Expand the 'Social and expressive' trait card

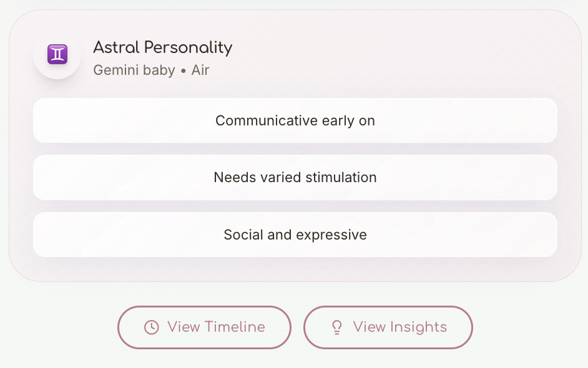tap(295, 235)
